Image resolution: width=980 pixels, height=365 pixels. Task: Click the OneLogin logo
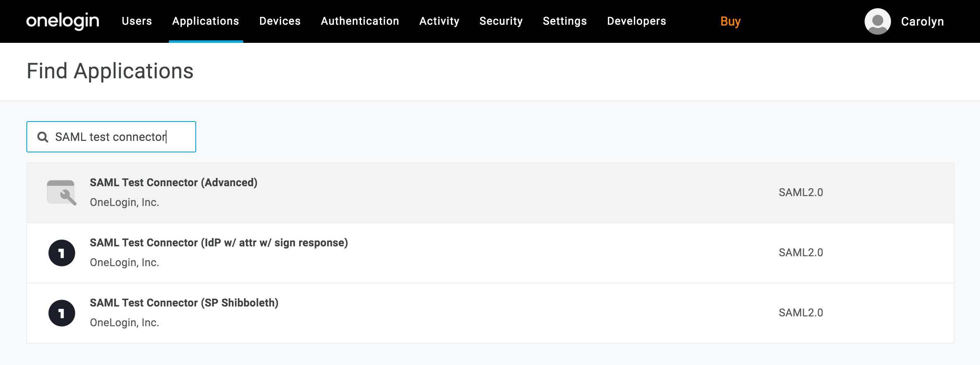[63, 21]
